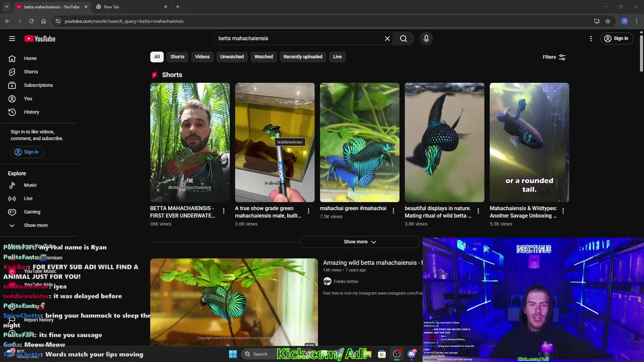Open Live under Explore
Image resolution: width=644 pixels, height=362 pixels.
28,199
